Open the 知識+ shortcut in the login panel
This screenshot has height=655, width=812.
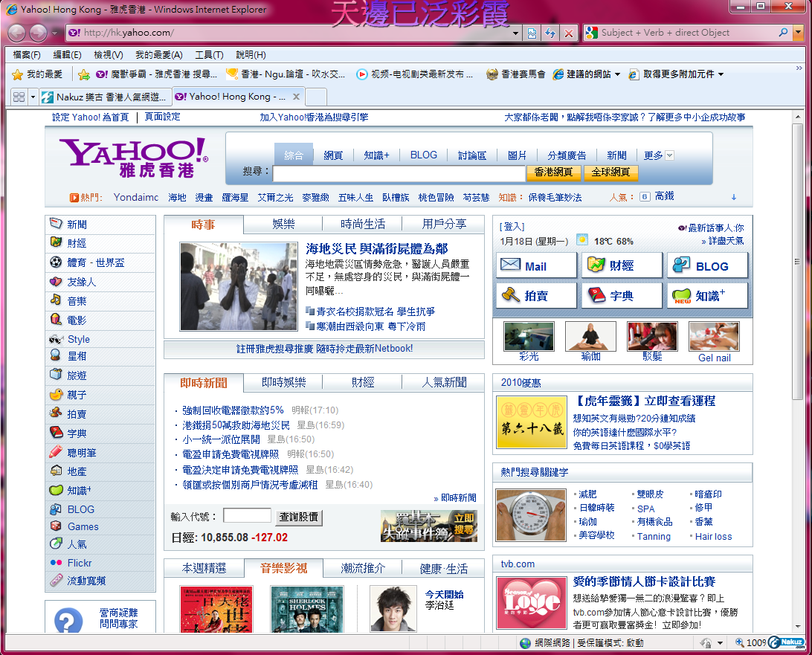707,295
